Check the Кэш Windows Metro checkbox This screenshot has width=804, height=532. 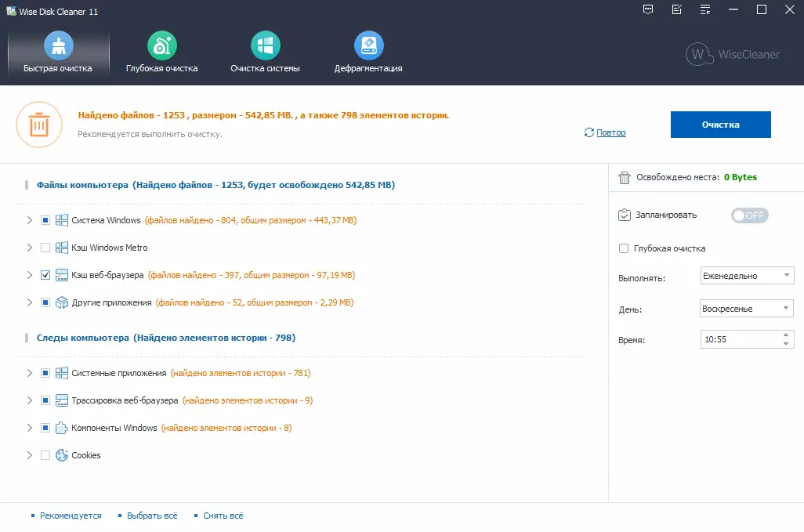pyautogui.click(x=45, y=248)
